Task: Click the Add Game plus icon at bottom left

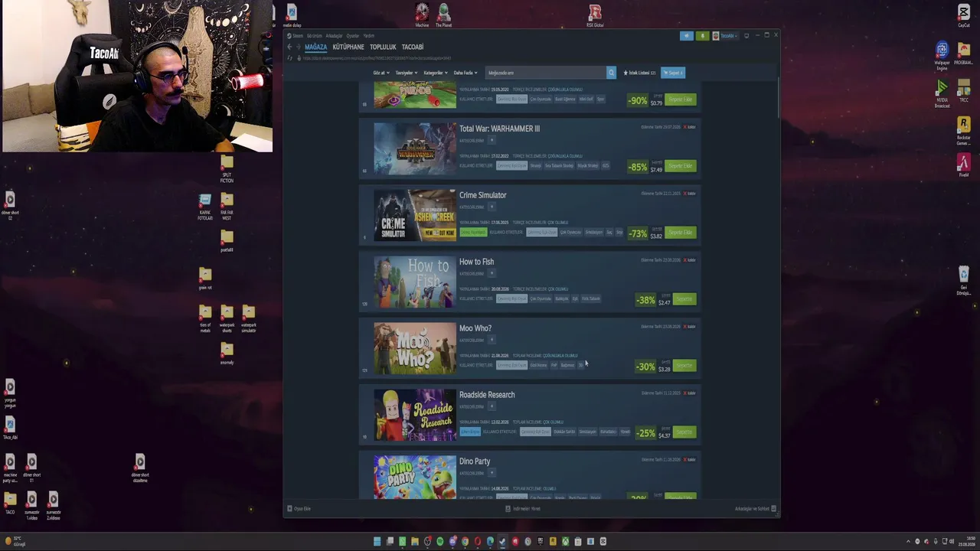Action: click(x=289, y=509)
